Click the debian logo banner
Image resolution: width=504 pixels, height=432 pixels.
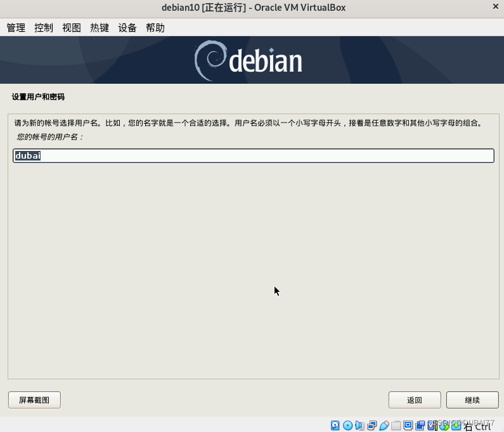coord(252,60)
